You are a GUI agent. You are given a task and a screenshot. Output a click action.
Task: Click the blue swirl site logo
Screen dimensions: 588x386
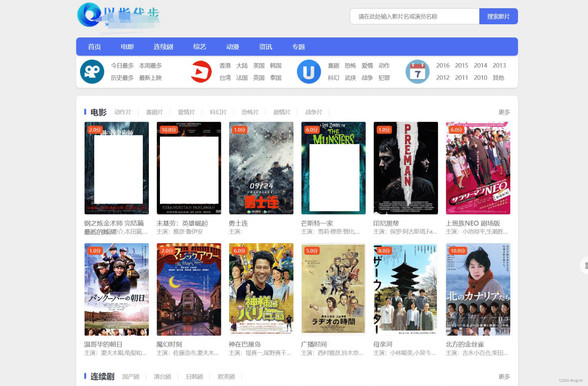[x=90, y=15]
